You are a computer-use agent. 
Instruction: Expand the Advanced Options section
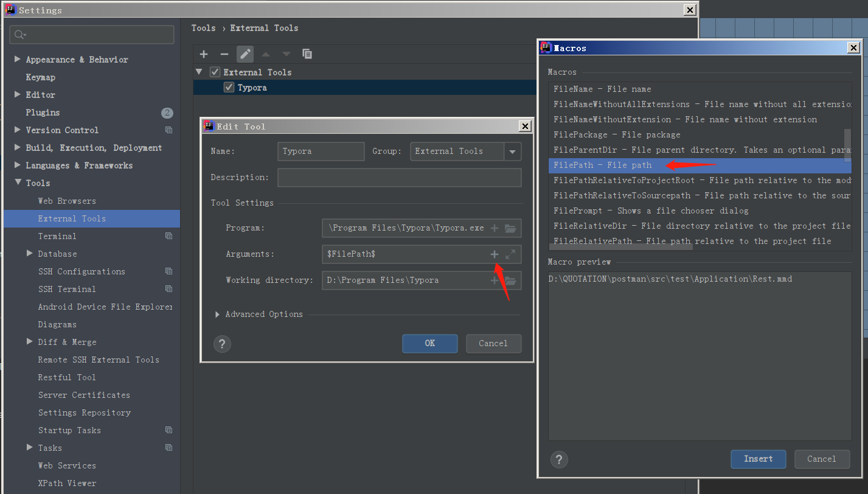[217, 314]
